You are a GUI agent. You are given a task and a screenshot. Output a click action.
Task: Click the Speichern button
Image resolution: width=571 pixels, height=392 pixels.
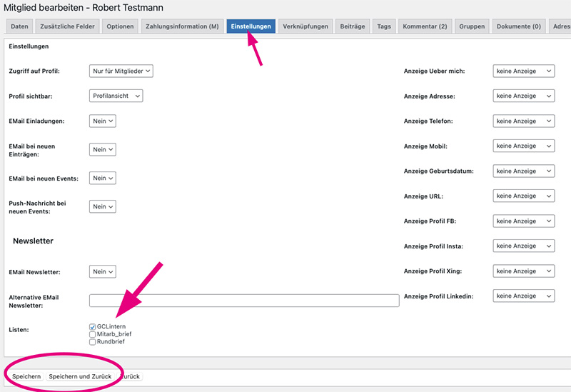(26, 376)
